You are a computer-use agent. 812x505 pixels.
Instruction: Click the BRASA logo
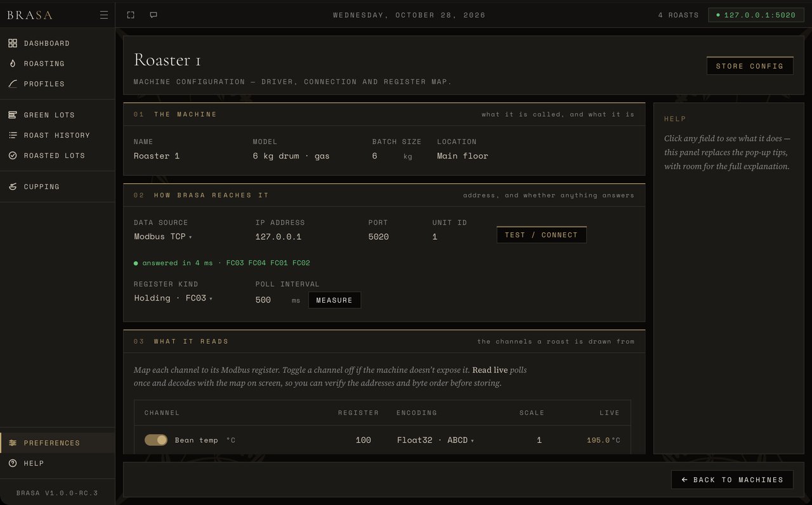[30, 15]
